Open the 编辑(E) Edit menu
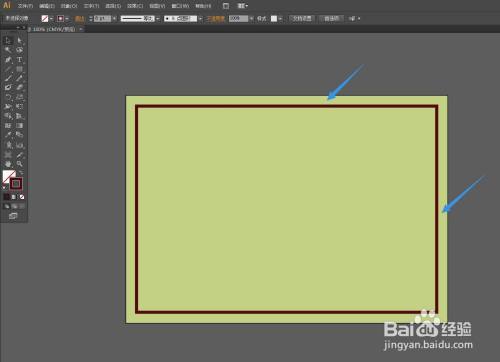Viewport: 500px width, 362px height. 47,6
